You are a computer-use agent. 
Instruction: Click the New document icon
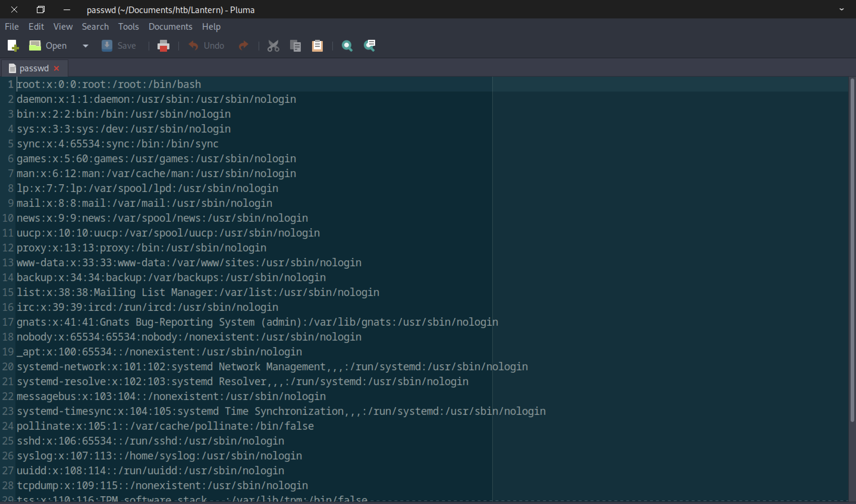point(13,45)
